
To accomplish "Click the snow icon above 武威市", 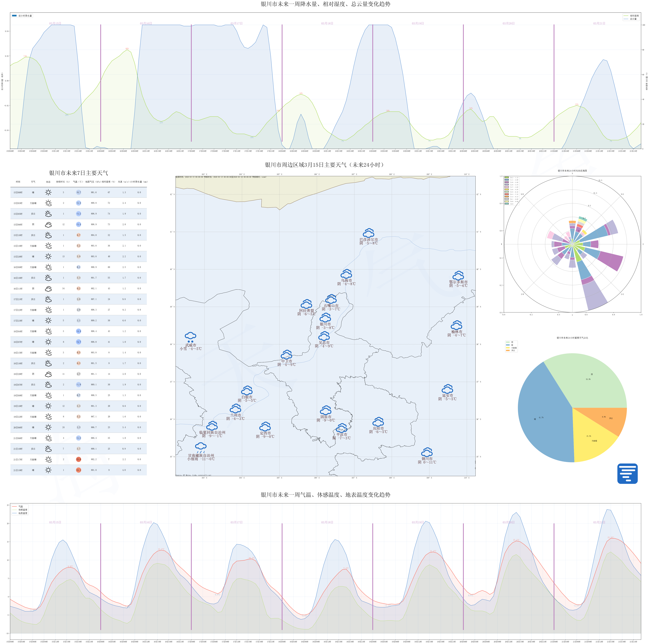I will pos(191,336).
